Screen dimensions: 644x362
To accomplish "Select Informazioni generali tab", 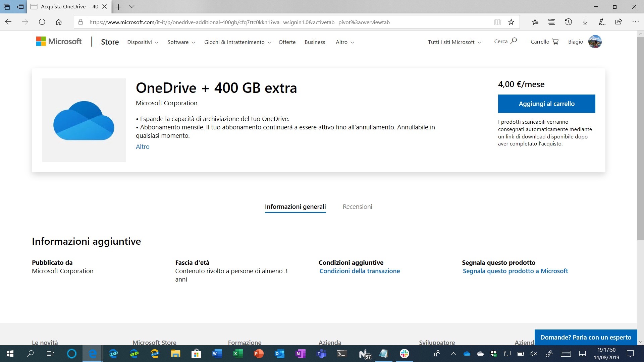I will [296, 207].
